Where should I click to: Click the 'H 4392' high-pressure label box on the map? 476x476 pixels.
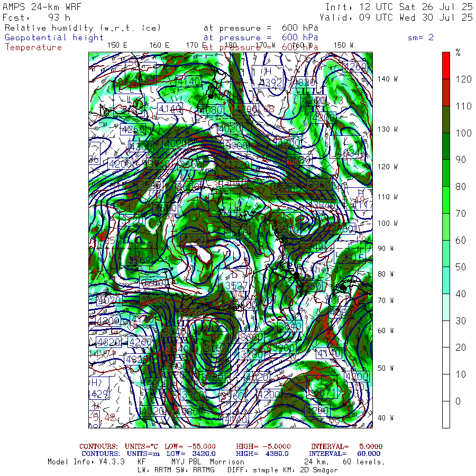click(268, 77)
